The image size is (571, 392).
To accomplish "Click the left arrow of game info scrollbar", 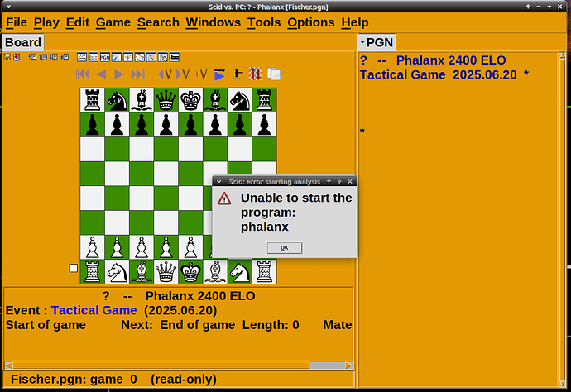I will tap(8, 365).
